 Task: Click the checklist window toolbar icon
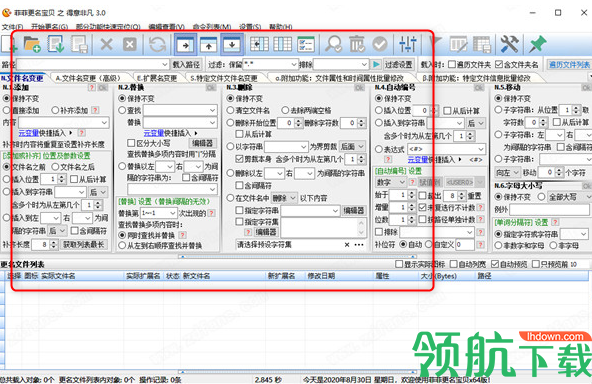pyautogui.click(x=306, y=44)
